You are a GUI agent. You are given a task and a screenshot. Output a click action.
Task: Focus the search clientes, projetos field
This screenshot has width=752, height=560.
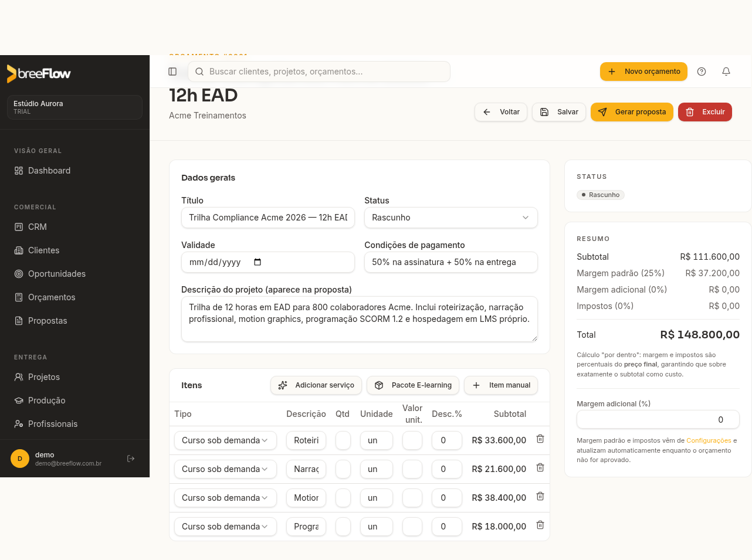click(x=319, y=72)
